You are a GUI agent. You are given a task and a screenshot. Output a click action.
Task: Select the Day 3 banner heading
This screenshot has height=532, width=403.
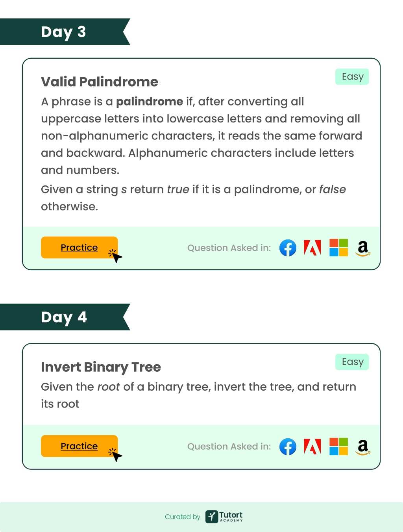pyautogui.click(x=63, y=32)
